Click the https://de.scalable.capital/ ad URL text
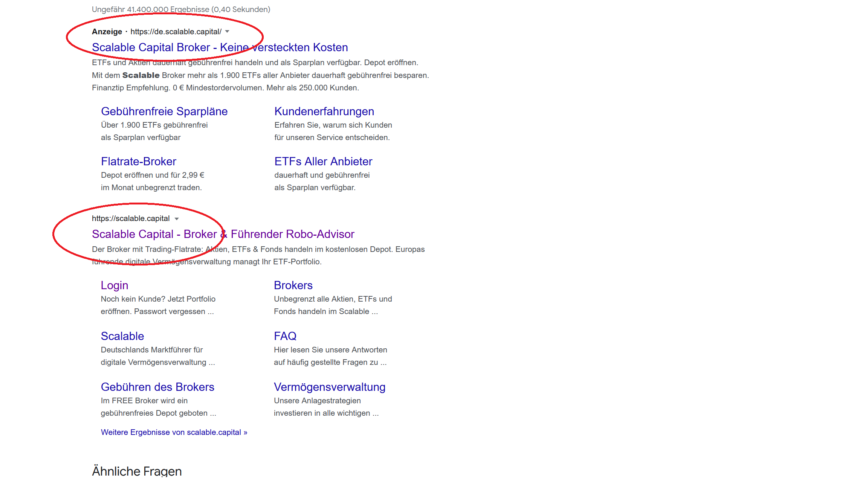The image size is (868, 488). 176,32
